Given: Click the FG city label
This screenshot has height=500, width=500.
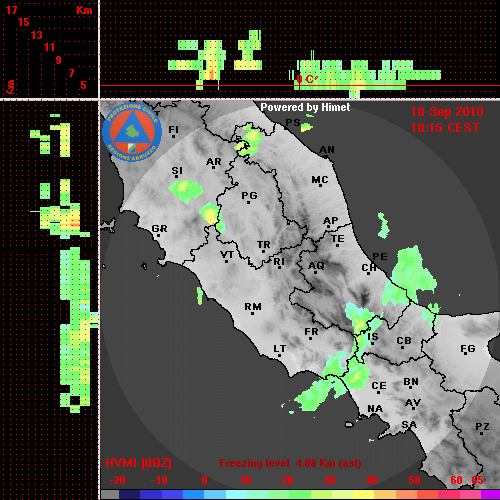Looking at the screenshot, I should (468, 349).
